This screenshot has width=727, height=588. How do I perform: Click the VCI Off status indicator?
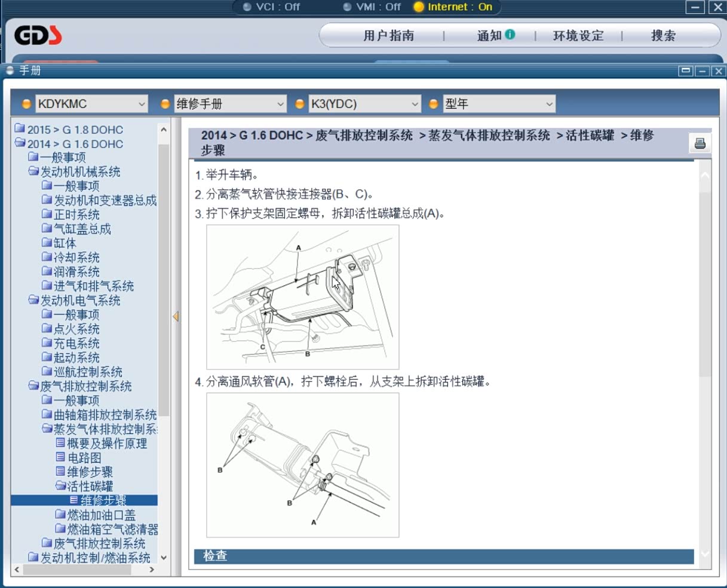click(272, 7)
